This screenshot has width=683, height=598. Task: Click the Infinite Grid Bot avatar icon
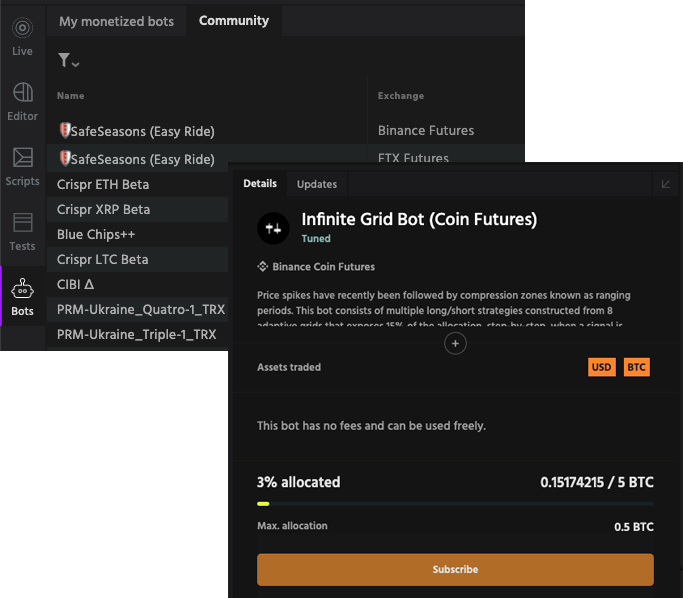click(x=273, y=228)
